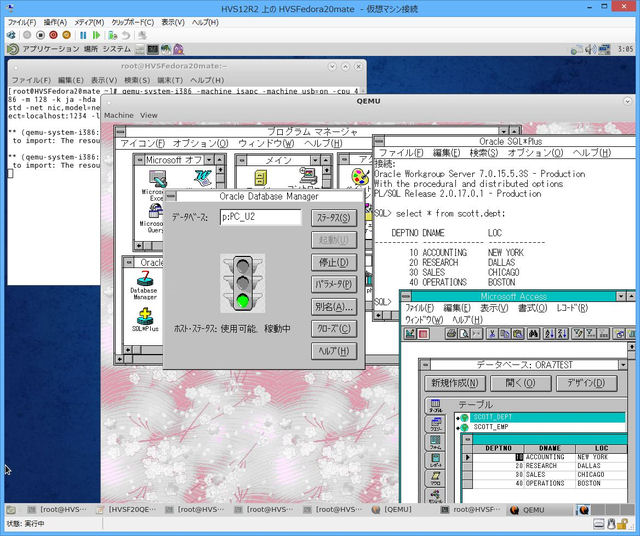Image resolution: width=640 pixels, height=536 pixels.
Task: Open the paint palette icon in Accessories group
Action: 360,176
